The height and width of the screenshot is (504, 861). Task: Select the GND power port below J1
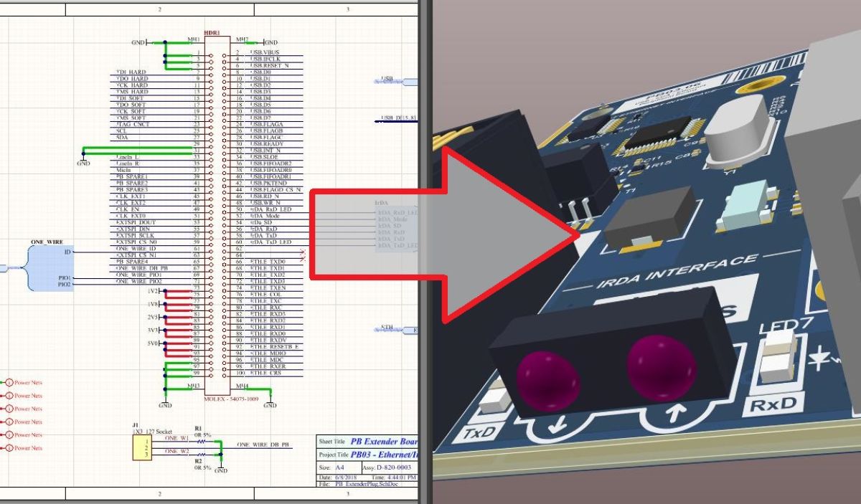pyautogui.click(x=220, y=468)
